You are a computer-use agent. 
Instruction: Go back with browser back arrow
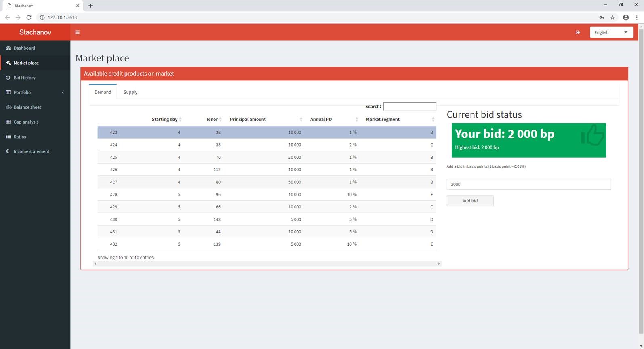(x=7, y=17)
